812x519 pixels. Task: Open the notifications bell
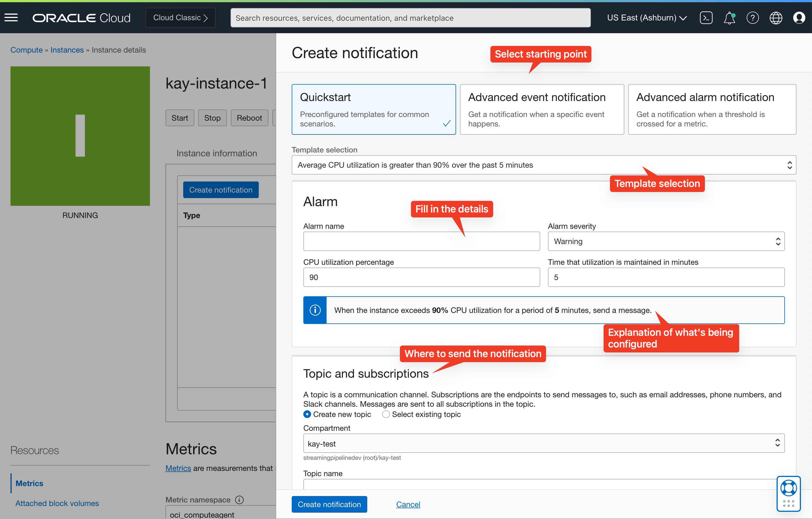(729, 18)
